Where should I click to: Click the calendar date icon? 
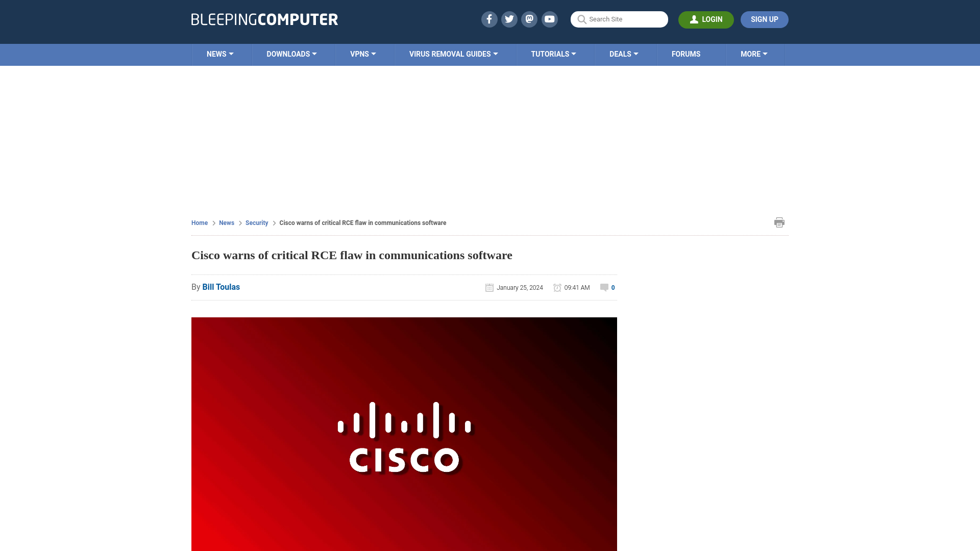489,287
